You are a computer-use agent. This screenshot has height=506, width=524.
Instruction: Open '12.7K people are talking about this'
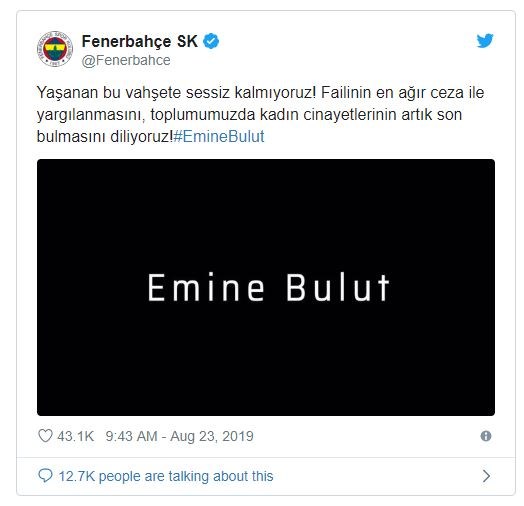click(166, 476)
